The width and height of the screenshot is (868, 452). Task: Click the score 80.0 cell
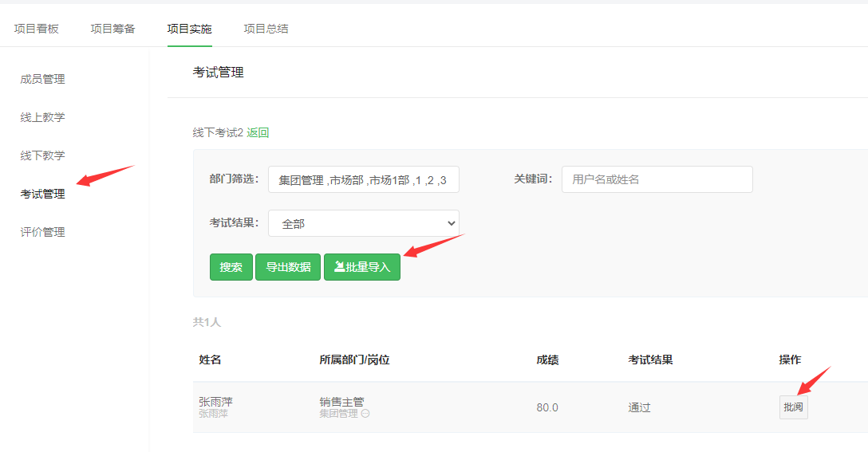547,407
